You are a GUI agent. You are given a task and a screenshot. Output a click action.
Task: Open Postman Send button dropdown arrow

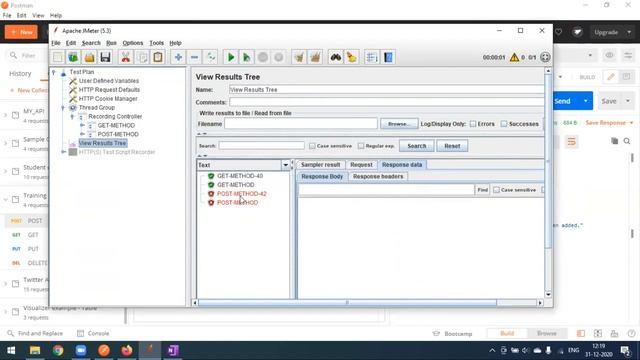pos(586,101)
